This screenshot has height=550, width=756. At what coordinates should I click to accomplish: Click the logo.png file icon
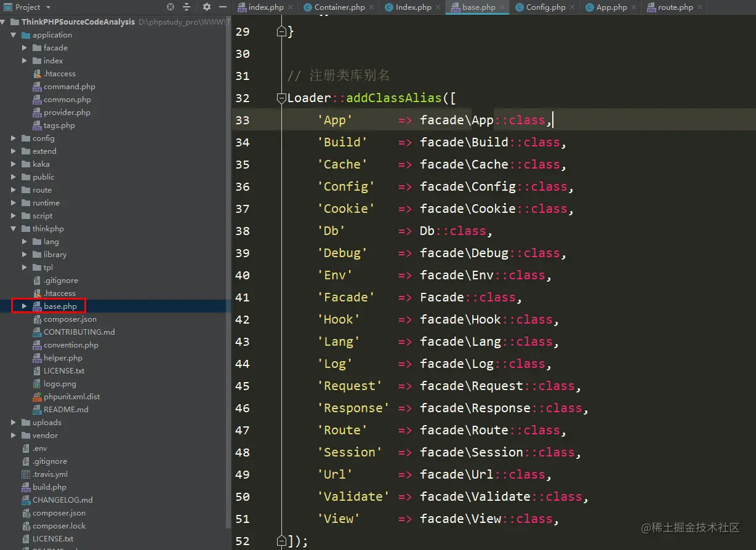point(37,384)
